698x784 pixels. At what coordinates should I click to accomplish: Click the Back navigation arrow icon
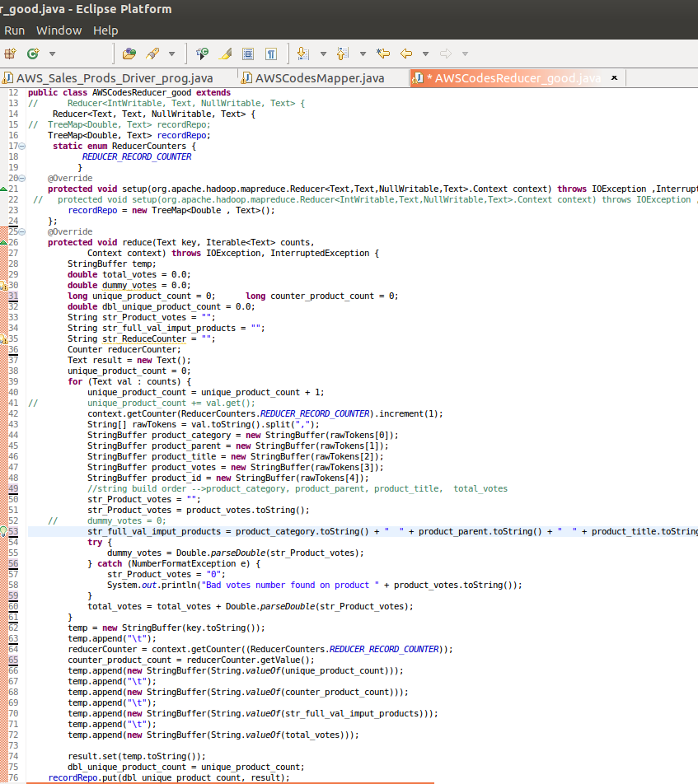(405, 53)
